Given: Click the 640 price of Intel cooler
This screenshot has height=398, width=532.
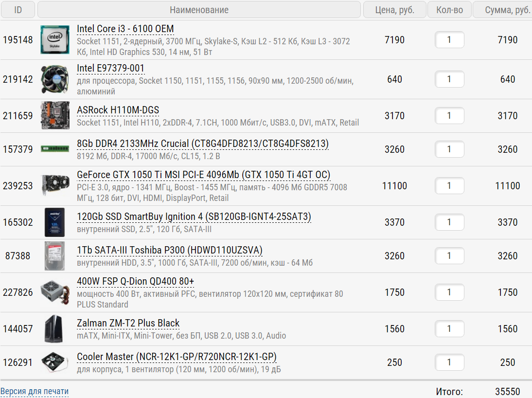Looking at the screenshot, I should coord(394,79).
